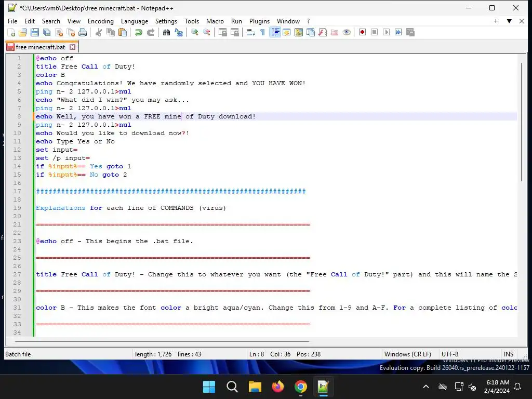Open File Explorer from taskbar

(255, 387)
